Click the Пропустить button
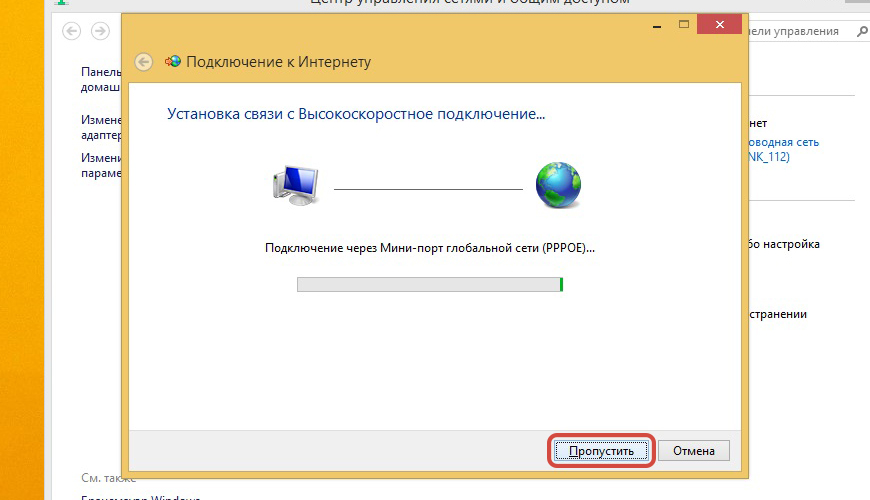The width and height of the screenshot is (870, 500). [601, 451]
